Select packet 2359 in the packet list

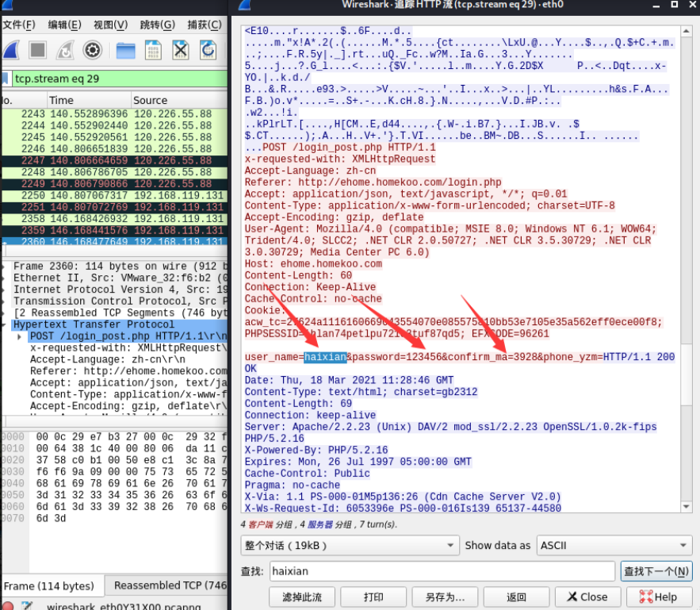(115, 230)
